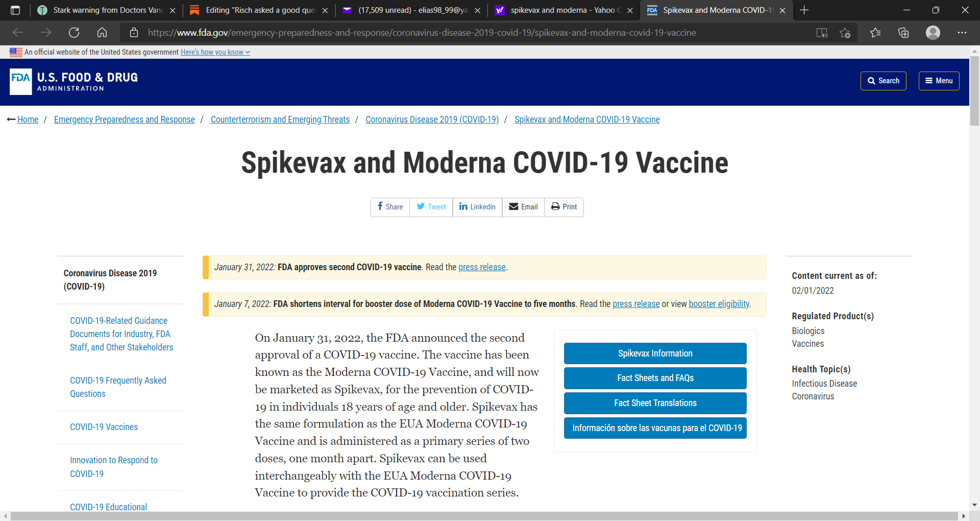Email this page
This screenshot has height=521, width=980.
click(x=523, y=207)
